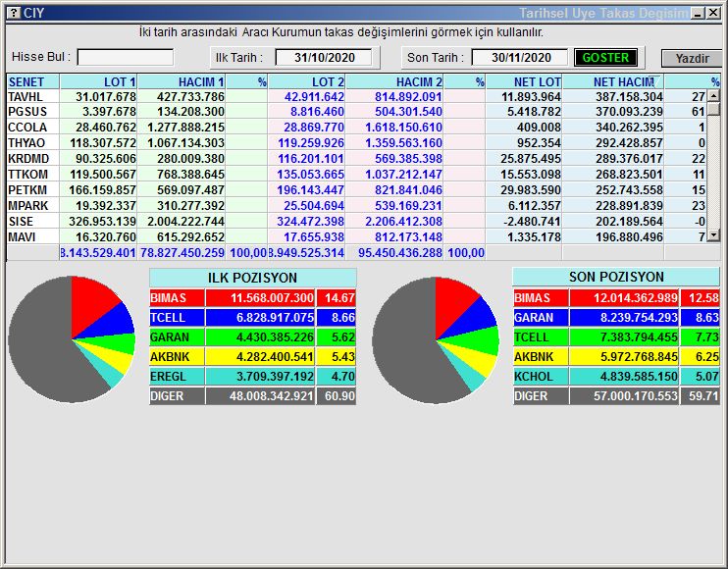
Task: Print the report with Yazdir
Action: click(x=691, y=58)
